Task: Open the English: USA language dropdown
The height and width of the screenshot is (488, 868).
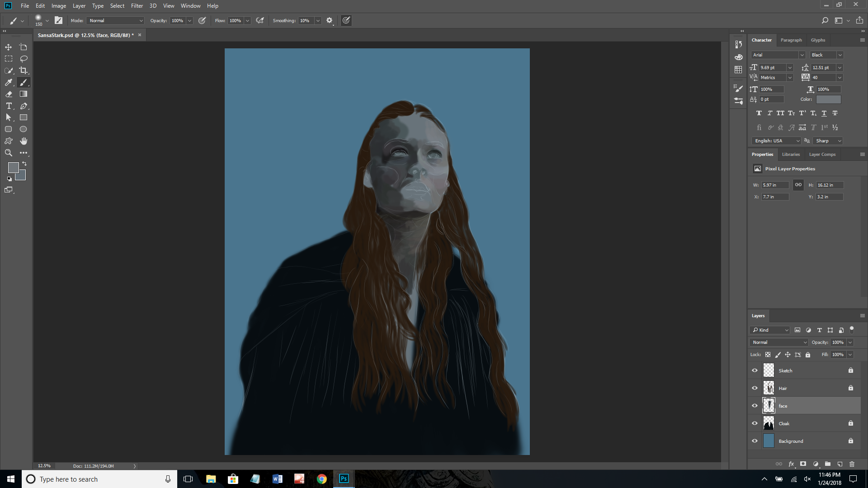Action: [x=776, y=141]
